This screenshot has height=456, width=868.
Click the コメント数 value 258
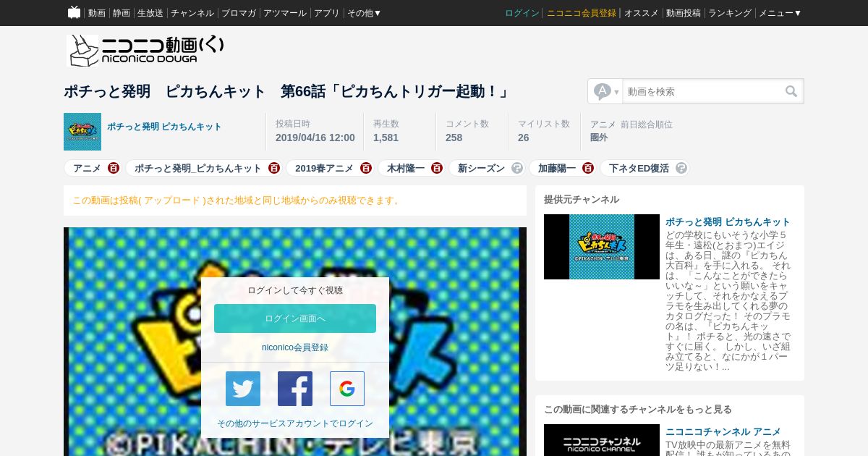[454, 138]
